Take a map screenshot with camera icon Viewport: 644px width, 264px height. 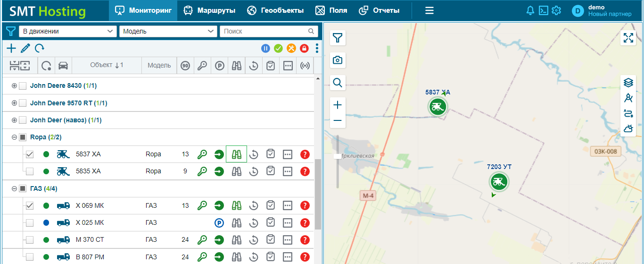pyautogui.click(x=338, y=60)
